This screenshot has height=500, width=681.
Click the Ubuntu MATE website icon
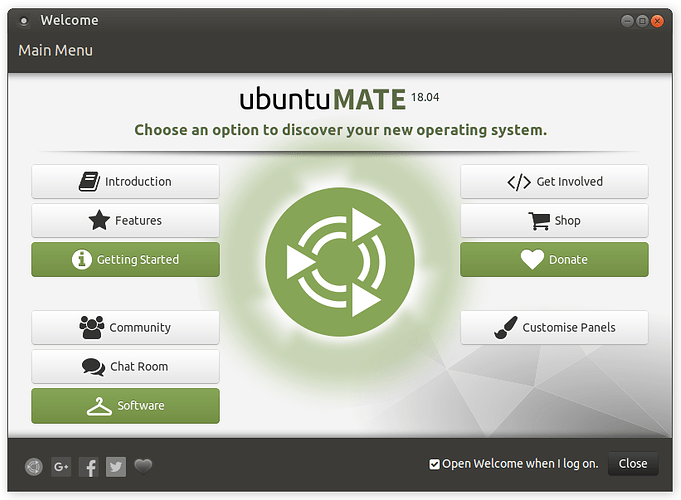[33, 467]
